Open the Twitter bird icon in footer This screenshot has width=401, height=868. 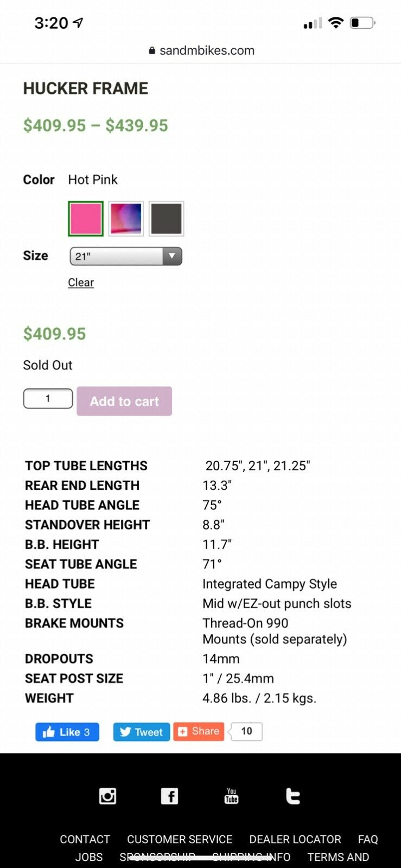293,796
